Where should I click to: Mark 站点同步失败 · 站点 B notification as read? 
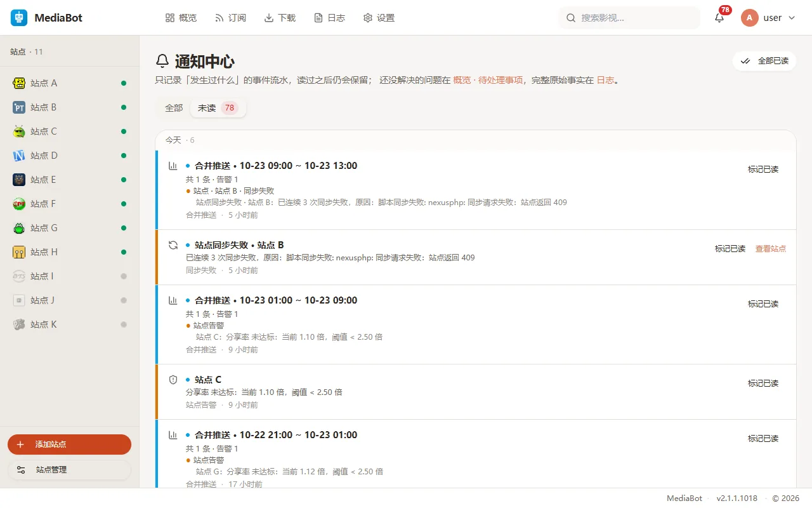click(x=730, y=249)
